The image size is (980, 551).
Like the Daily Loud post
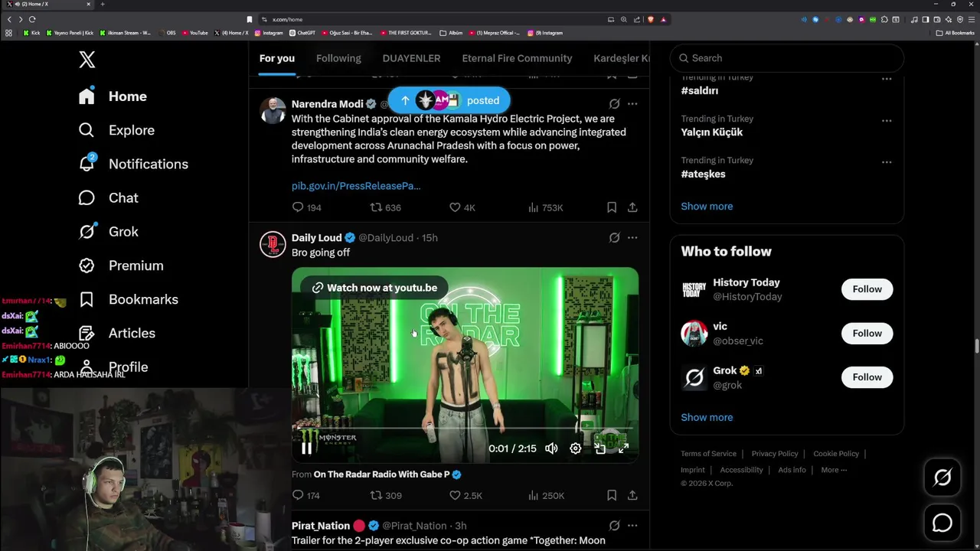pos(465,496)
